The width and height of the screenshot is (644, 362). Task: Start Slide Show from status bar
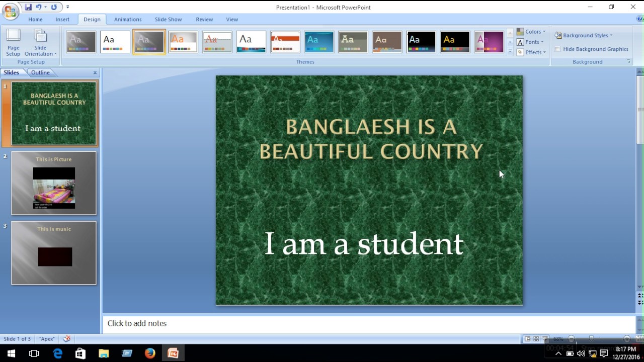[545, 339]
